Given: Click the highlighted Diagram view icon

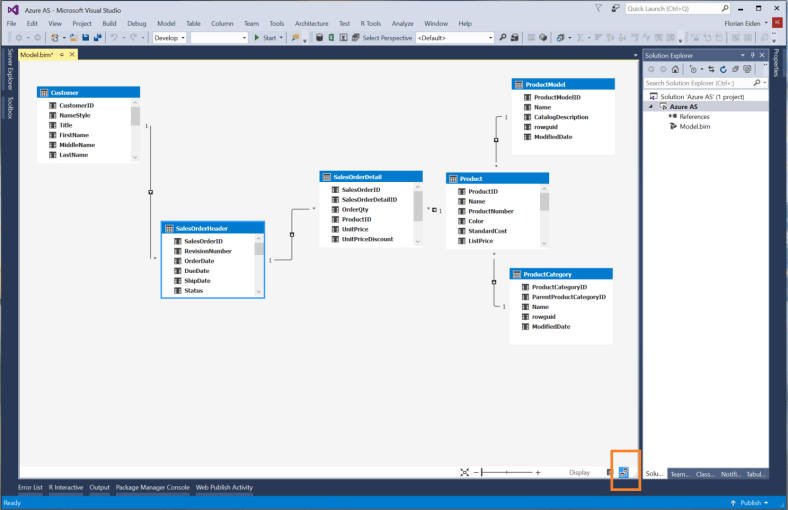Looking at the screenshot, I should coord(625,472).
